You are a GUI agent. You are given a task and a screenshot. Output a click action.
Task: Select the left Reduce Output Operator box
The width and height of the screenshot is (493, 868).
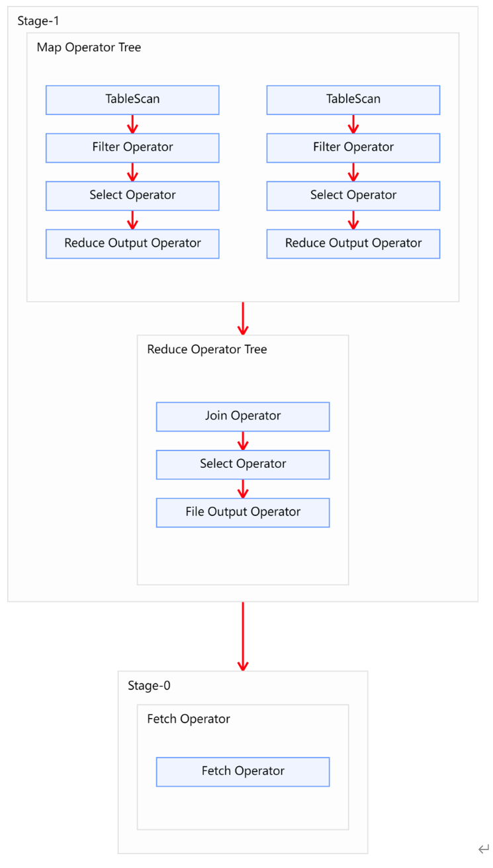[132, 243]
